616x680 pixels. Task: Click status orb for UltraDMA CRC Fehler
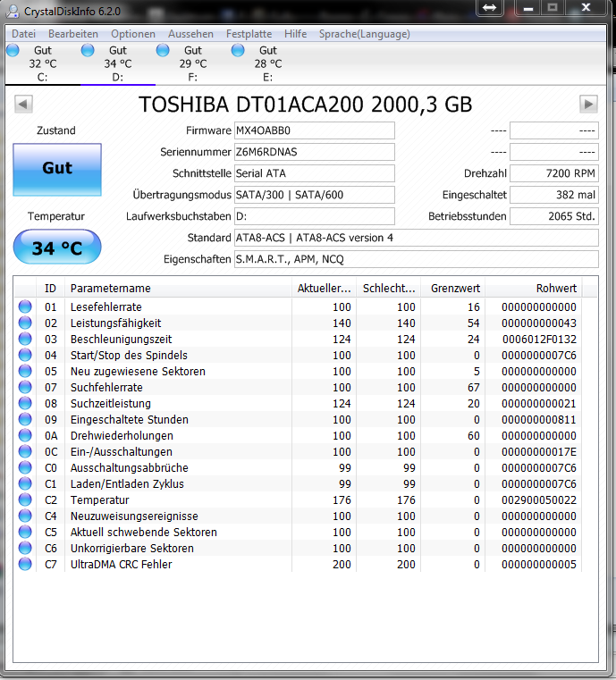(x=25, y=564)
